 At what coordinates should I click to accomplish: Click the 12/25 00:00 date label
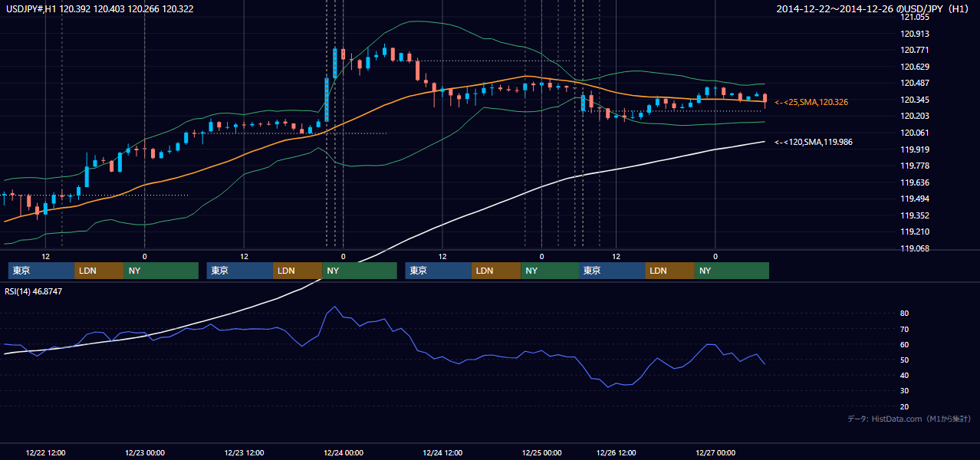(542, 453)
